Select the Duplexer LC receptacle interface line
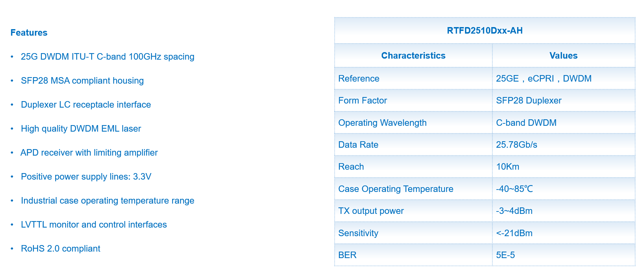This screenshot has width=644, height=279. click(86, 105)
